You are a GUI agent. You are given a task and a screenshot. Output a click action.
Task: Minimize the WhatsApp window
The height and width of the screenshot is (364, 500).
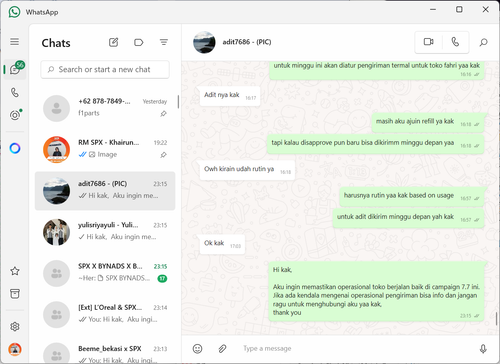point(433,9)
